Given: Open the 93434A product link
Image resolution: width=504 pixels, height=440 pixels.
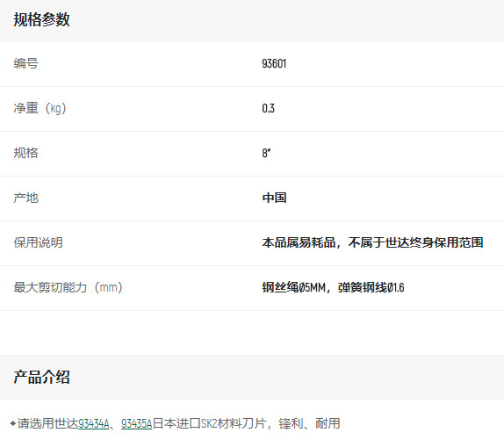Looking at the screenshot, I should 94,423.
